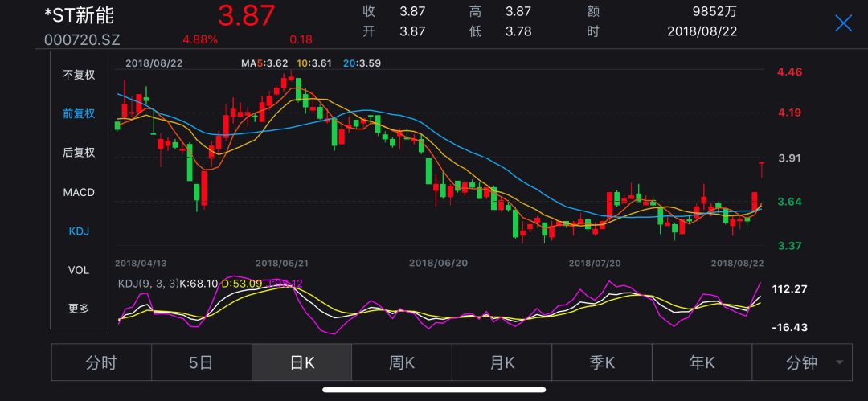The height and width of the screenshot is (401, 868).
Task: Tap the KDJ magenta J line peak
Action: tap(761, 284)
